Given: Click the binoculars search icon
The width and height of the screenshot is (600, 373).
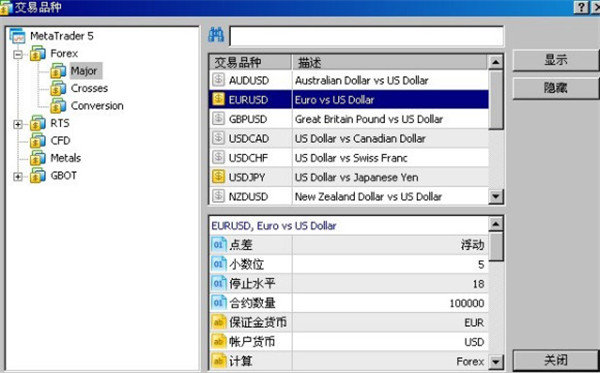Looking at the screenshot, I should [216, 35].
